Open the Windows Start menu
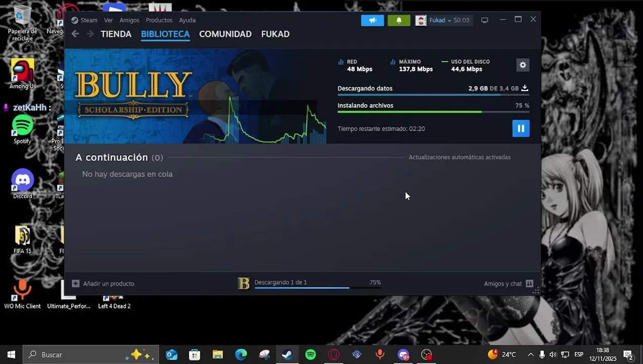Screen dimensions: 643x364 [11, 355]
